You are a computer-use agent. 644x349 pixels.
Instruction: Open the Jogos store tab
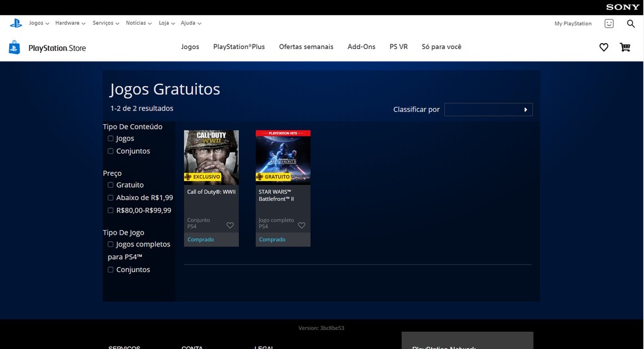click(x=190, y=47)
